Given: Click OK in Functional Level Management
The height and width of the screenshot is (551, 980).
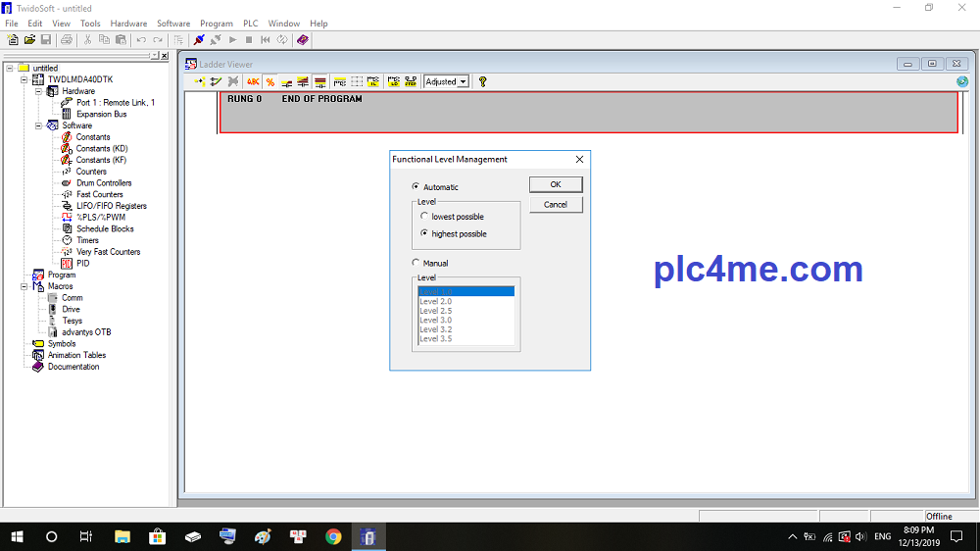Looking at the screenshot, I should click(556, 184).
